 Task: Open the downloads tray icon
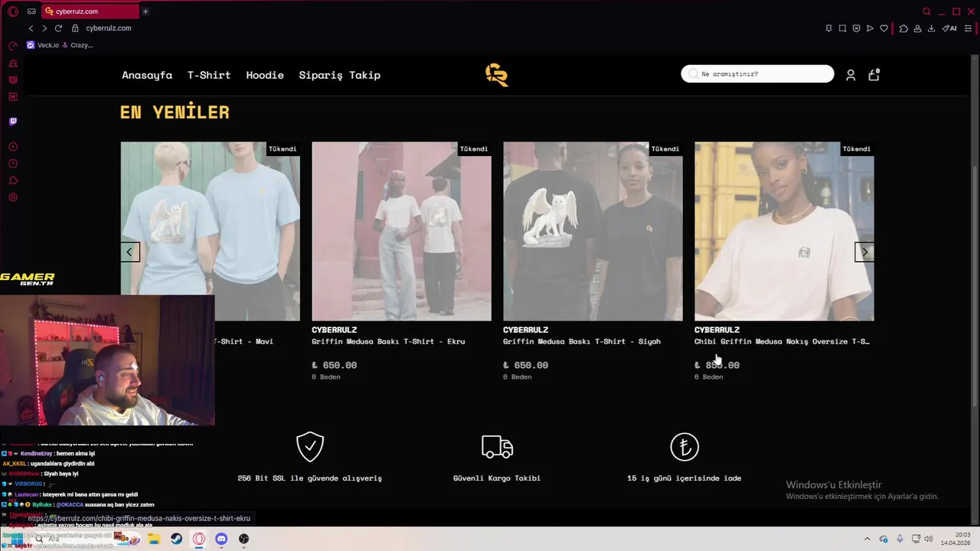[931, 28]
